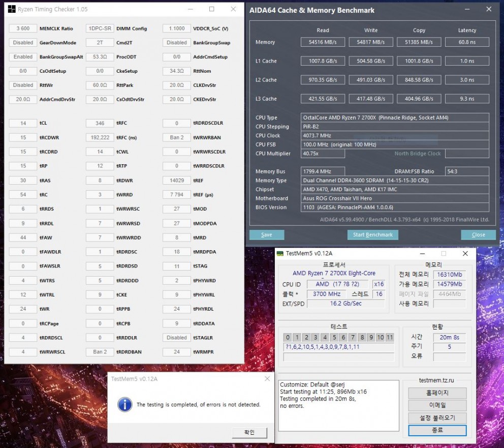This screenshot has height=448, width=504.
Task: Click the VDDCR_SoC voltage value
Action: [176, 28]
